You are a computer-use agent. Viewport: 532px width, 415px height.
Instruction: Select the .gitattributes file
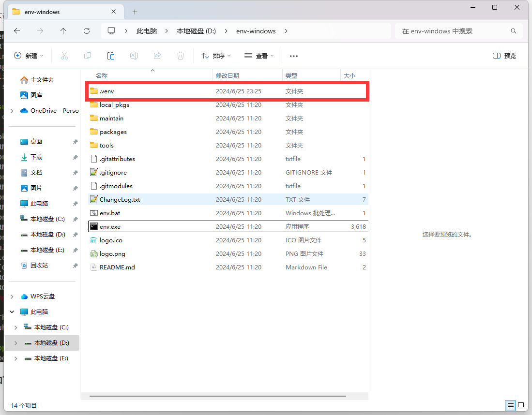pos(228,159)
